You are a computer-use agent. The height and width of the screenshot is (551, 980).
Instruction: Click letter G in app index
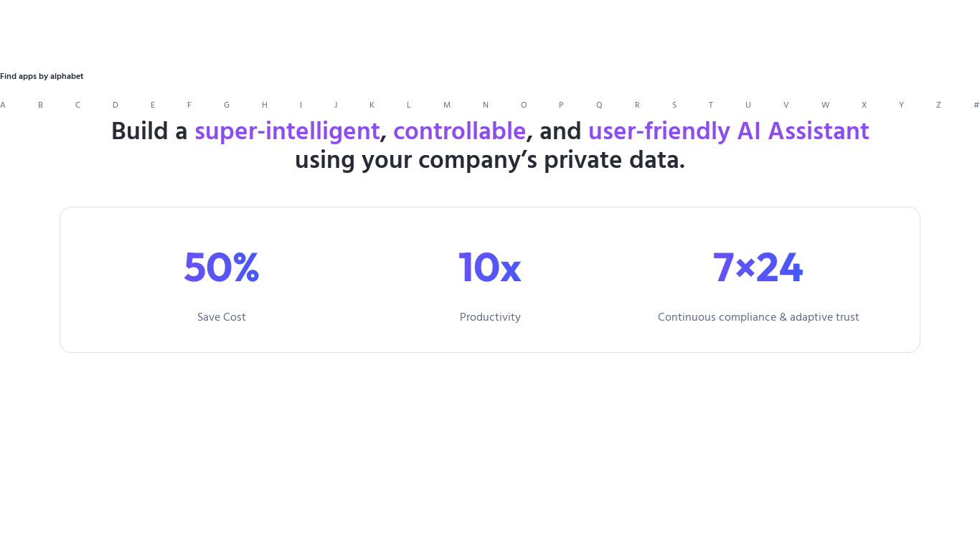point(227,105)
